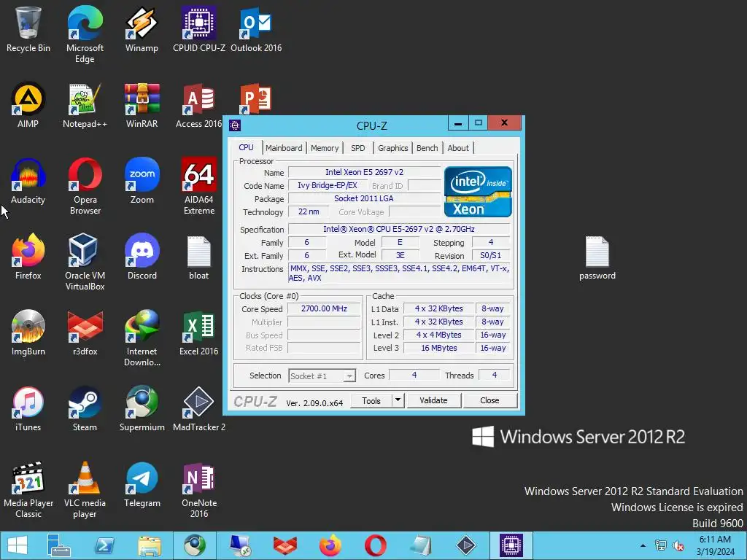Select the Opera Browser desktop icon

[85, 186]
